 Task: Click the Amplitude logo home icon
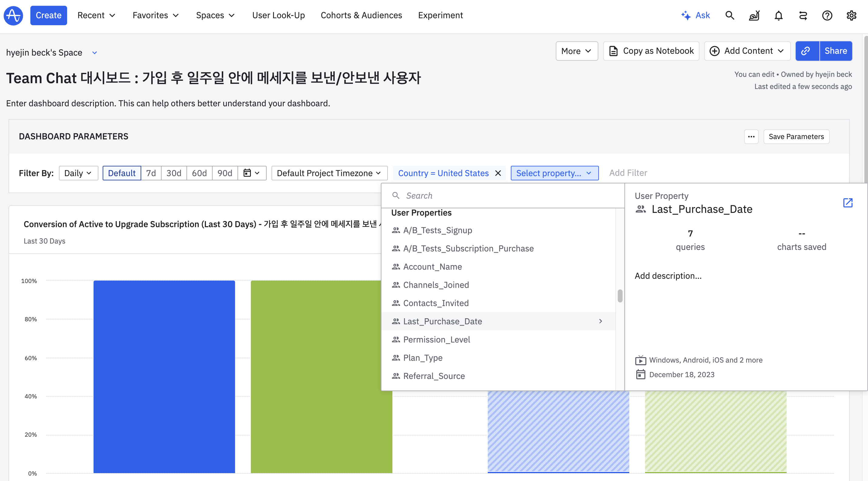[x=13, y=15]
